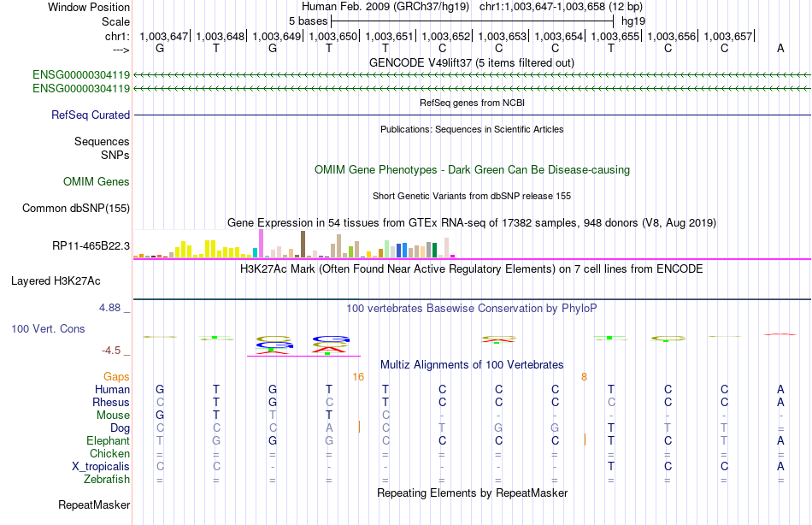Click the RefSeq Curated blue intron line

coord(472,115)
